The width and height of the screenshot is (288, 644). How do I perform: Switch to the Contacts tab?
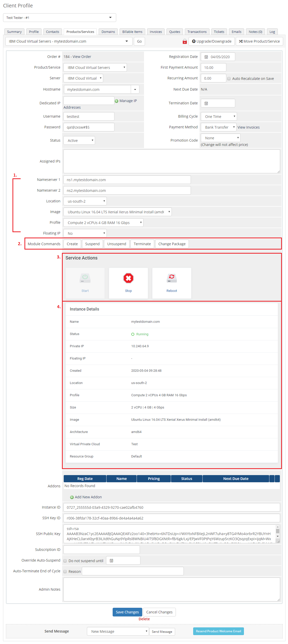tap(53, 32)
